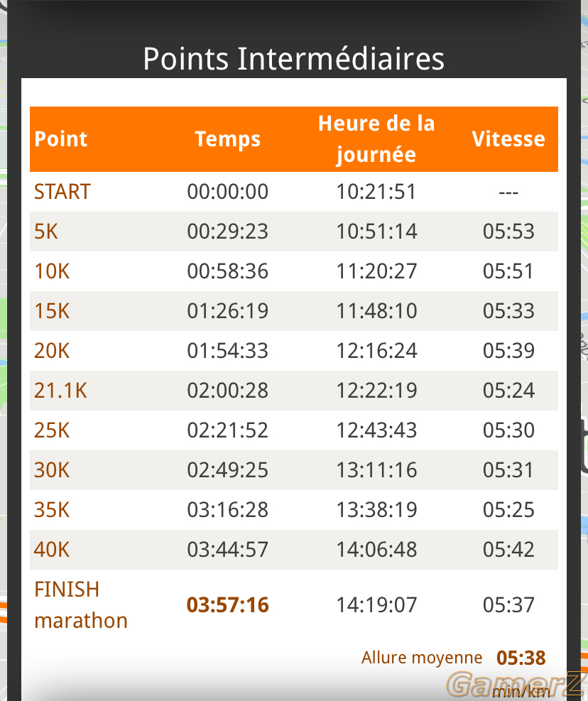The image size is (588, 701).
Task: Click the Allure moyenne label
Action: pos(422,658)
